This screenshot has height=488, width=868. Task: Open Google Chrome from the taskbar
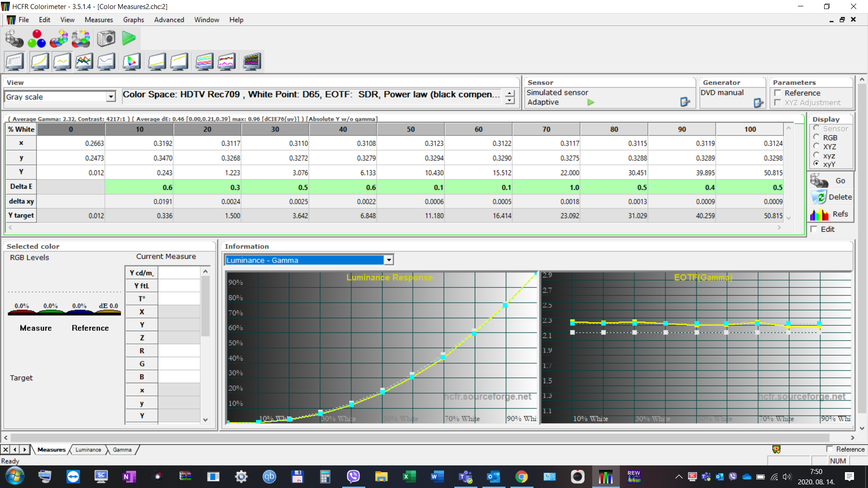coord(521,476)
